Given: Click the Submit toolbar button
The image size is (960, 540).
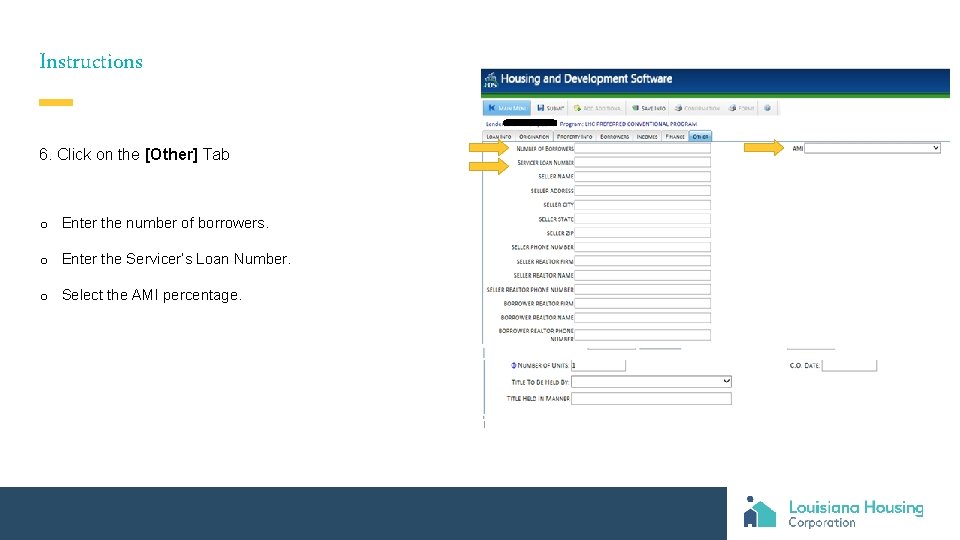Looking at the screenshot, I should (x=550, y=108).
